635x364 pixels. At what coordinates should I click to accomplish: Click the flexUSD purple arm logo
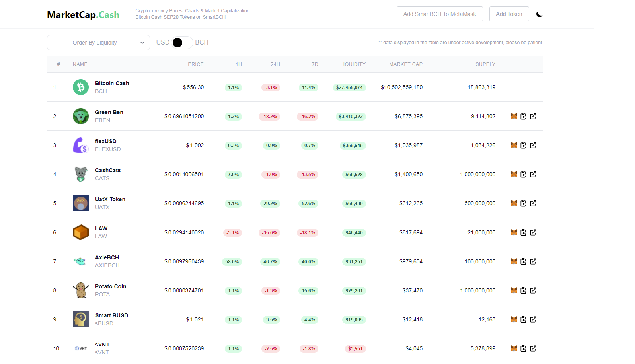pyautogui.click(x=81, y=145)
